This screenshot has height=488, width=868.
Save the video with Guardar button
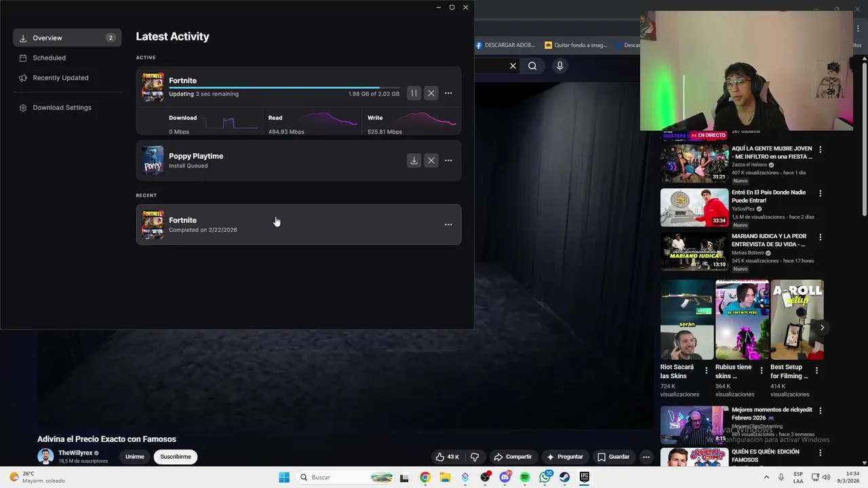[613, 457]
